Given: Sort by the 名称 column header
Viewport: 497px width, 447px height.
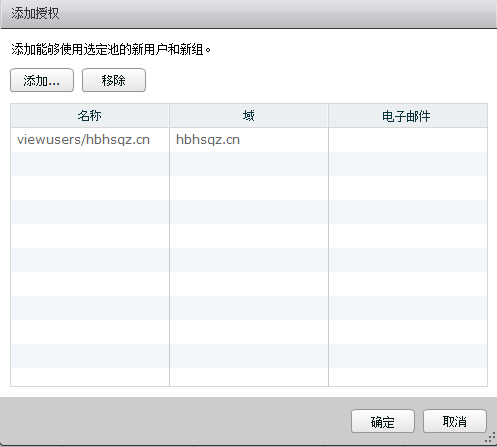Looking at the screenshot, I should point(90,116).
